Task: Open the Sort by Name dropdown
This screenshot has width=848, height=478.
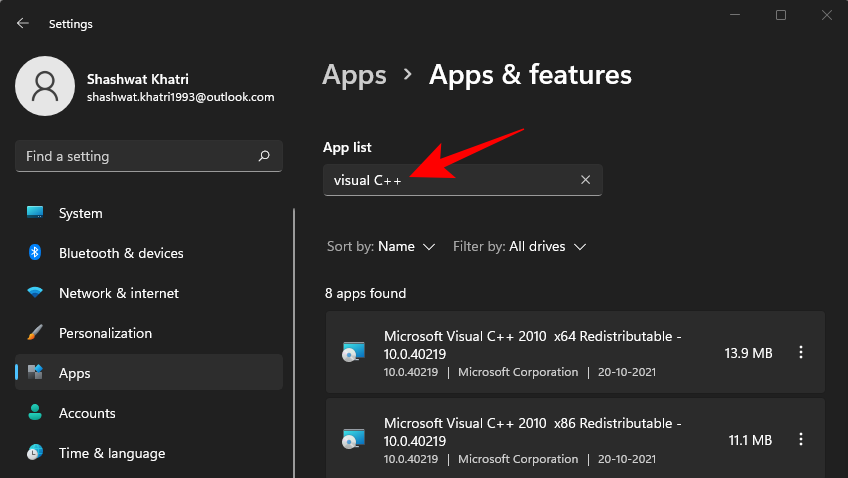Action: tap(381, 246)
